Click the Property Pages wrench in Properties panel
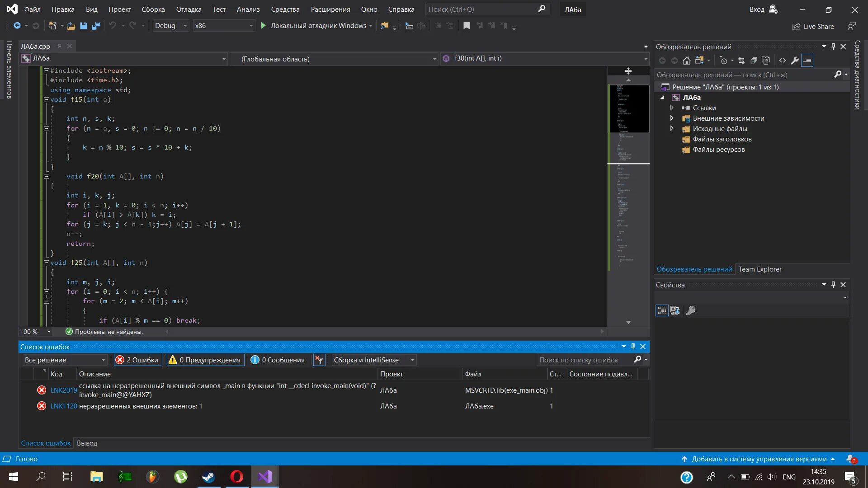868x488 pixels. click(x=691, y=310)
